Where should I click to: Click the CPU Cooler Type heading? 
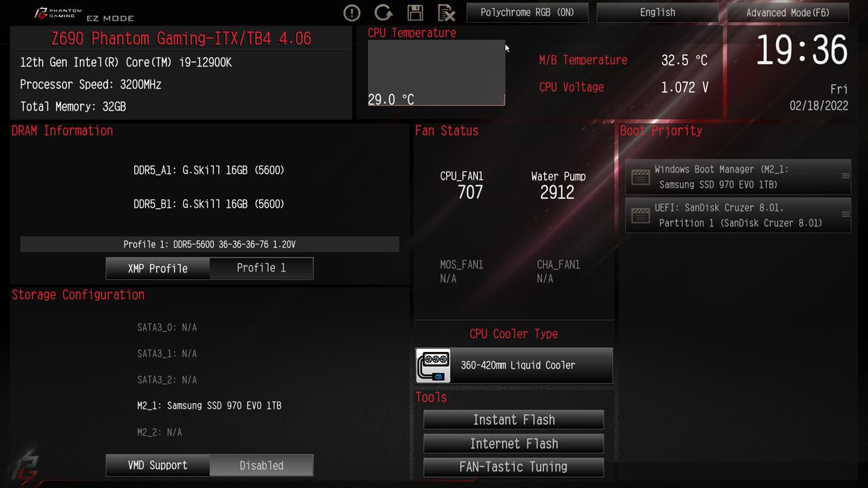click(514, 334)
